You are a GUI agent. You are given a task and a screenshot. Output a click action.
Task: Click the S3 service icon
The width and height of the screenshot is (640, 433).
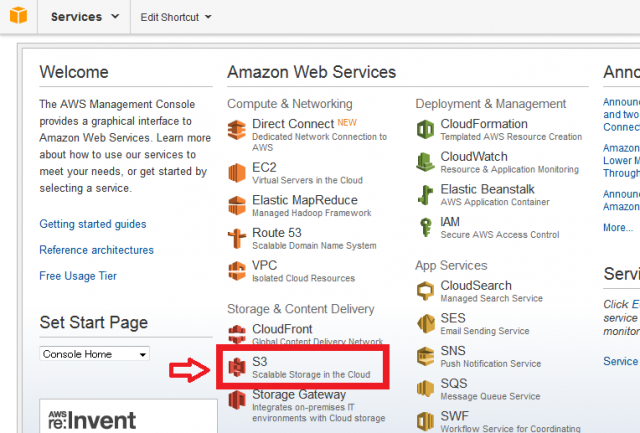tap(237, 367)
